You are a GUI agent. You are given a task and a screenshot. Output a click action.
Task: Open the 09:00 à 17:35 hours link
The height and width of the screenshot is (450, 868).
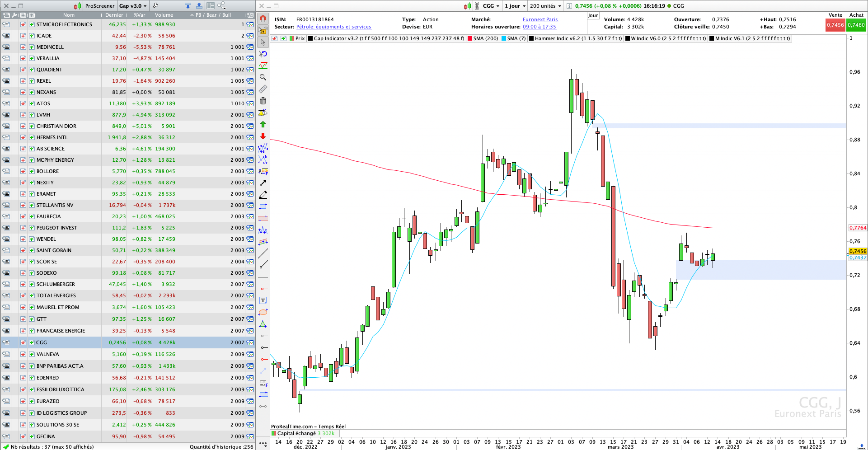(x=540, y=27)
